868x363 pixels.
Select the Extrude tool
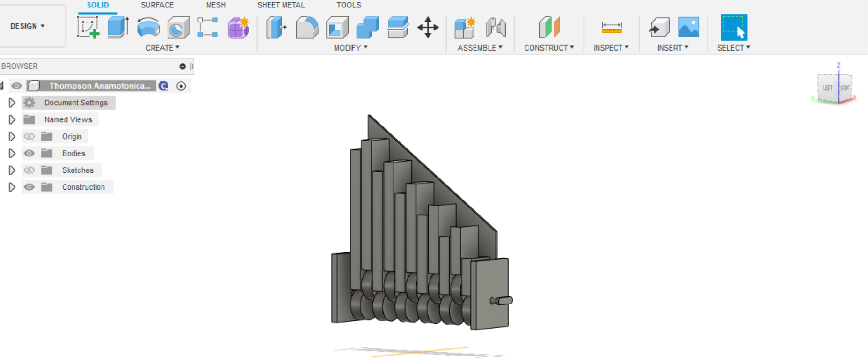tap(118, 27)
